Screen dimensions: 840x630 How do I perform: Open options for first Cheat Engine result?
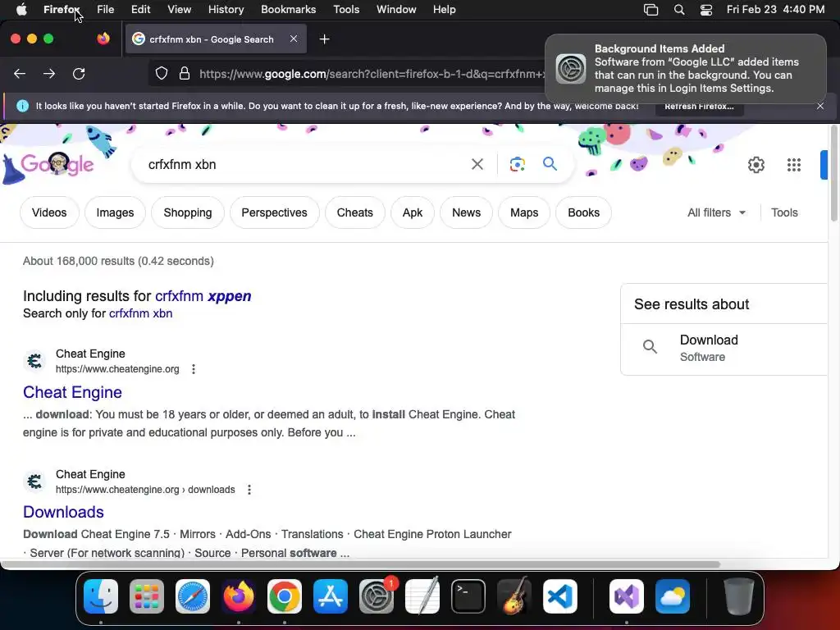click(194, 369)
